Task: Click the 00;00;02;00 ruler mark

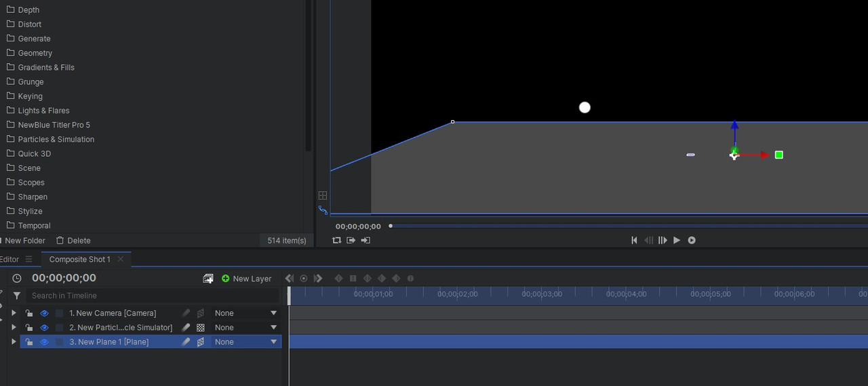Action: click(458, 294)
